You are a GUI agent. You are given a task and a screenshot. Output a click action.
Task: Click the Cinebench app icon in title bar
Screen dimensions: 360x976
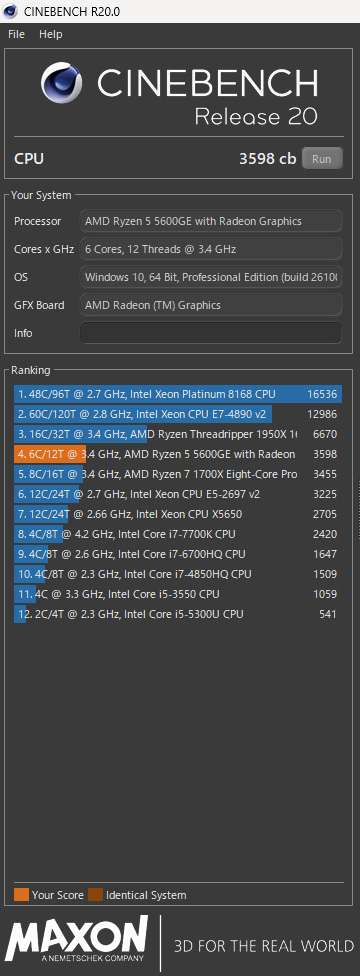point(10,11)
